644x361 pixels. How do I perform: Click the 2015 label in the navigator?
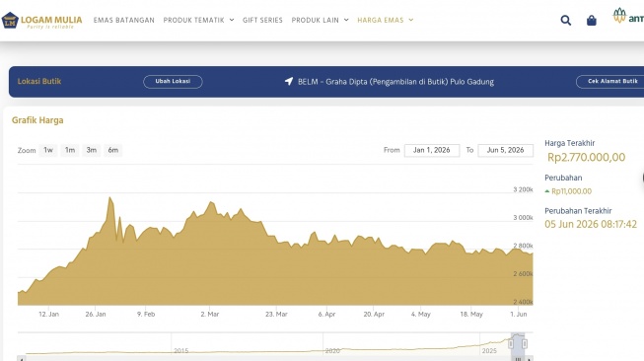coord(180,351)
